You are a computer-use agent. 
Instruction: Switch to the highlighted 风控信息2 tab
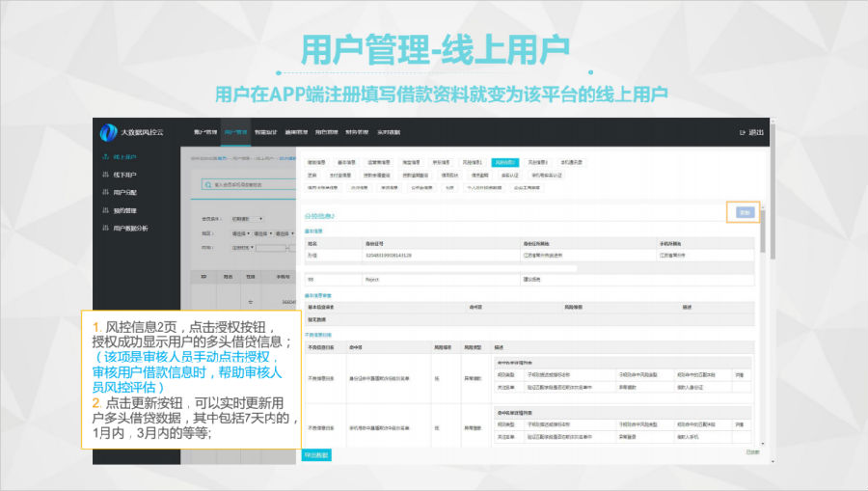click(503, 163)
